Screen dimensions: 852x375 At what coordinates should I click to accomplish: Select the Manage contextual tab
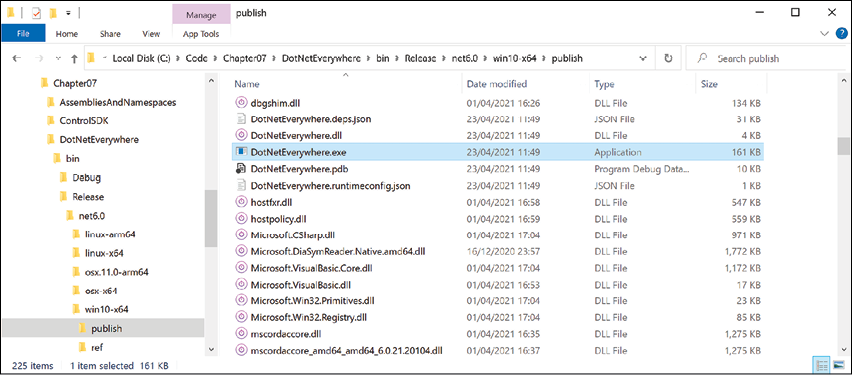click(x=201, y=15)
